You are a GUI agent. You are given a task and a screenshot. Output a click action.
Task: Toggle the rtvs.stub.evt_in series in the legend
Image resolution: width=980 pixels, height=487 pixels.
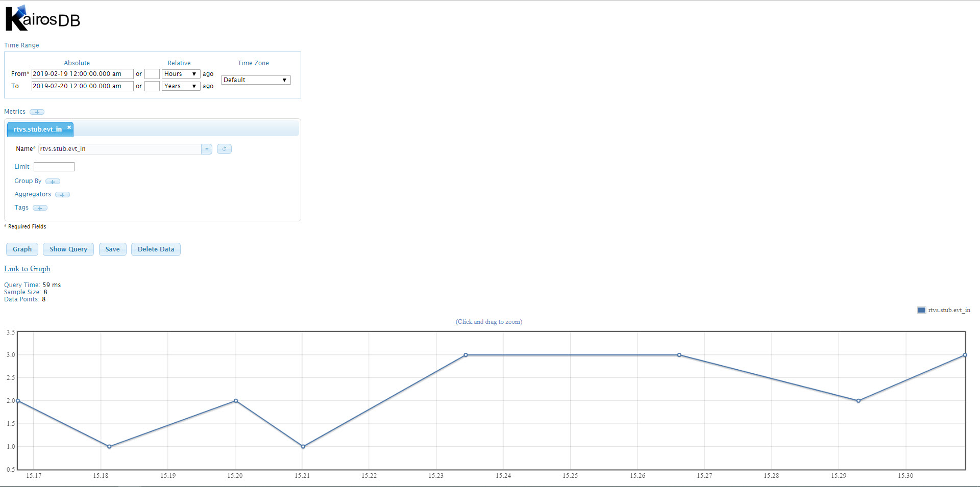coord(949,310)
